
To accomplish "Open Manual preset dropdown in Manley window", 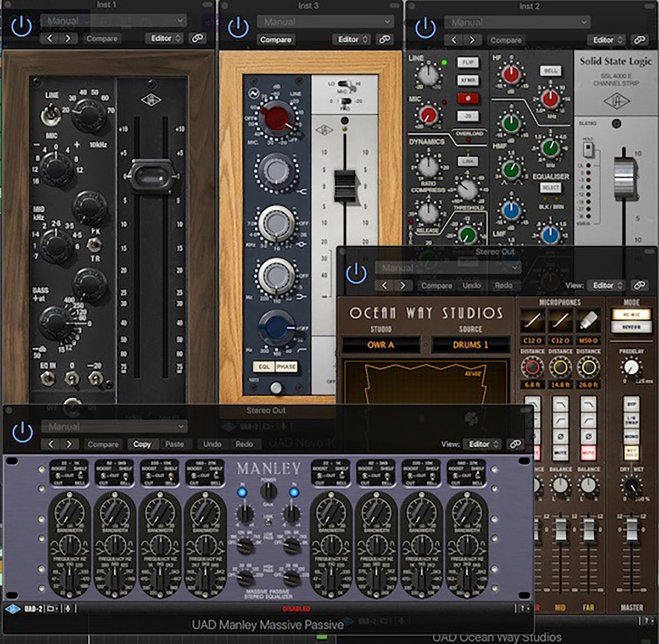I will click(x=114, y=426).
